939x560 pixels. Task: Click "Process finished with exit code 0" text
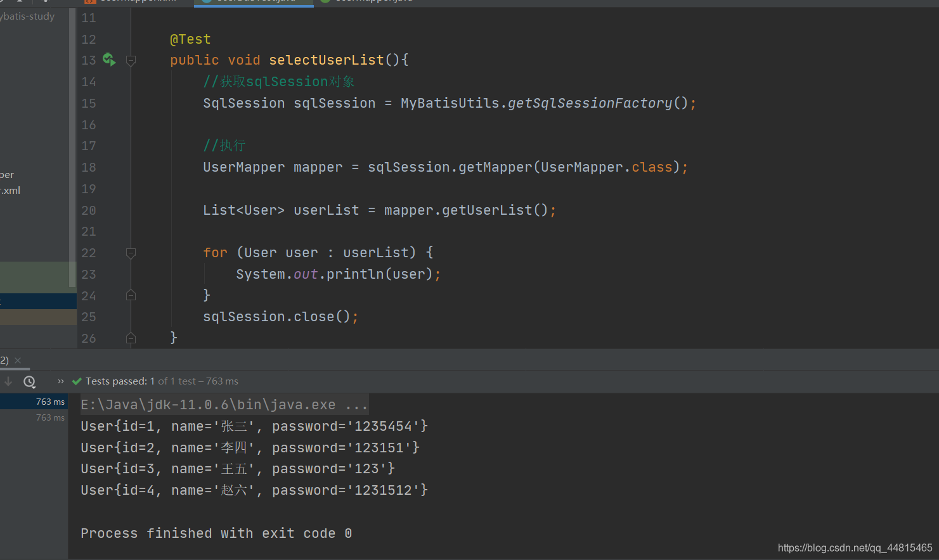(x=216, y=533)
